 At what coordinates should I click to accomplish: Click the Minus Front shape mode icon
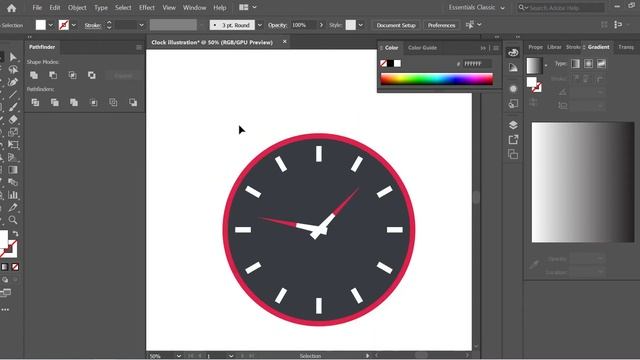[x=53, y=75]
